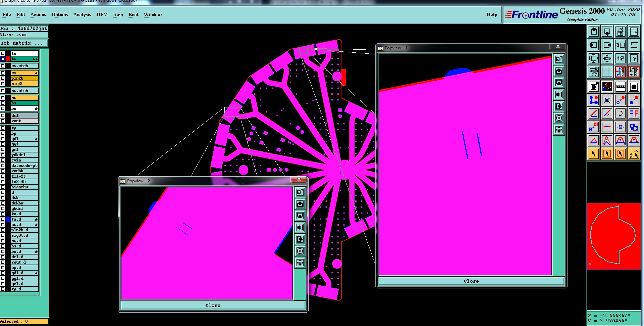Open the Rout menu
This screenshot has width=644, height=326.
[x=133, y=14]
